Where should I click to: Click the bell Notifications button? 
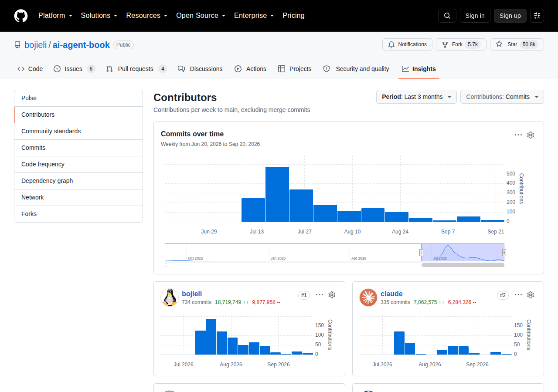(x=407, y=44)
